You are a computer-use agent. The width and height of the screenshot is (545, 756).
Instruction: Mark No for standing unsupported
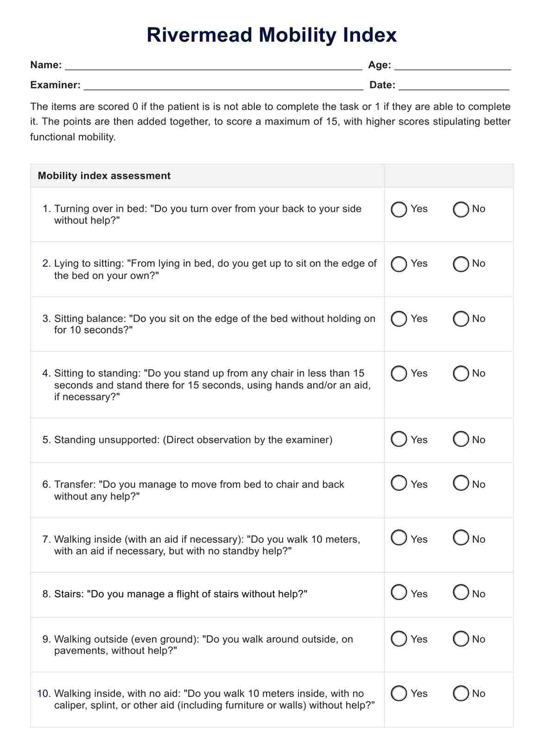[x=461, y=439]
